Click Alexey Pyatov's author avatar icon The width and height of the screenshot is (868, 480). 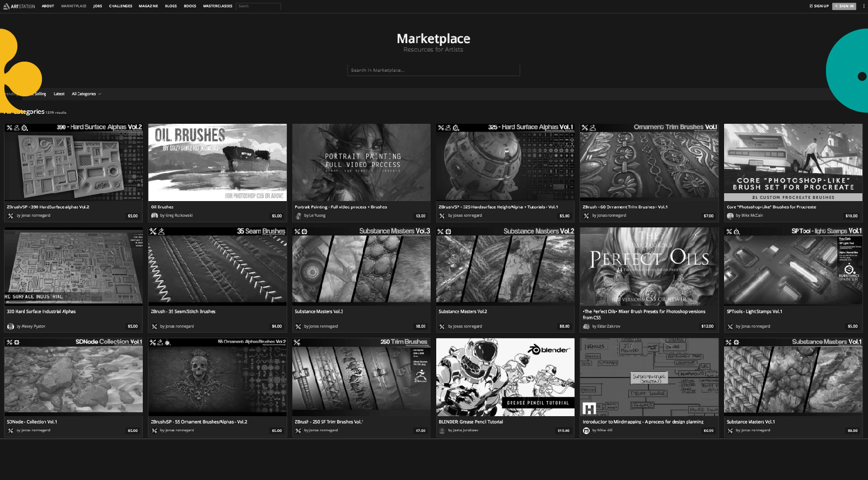pos(11,326)
